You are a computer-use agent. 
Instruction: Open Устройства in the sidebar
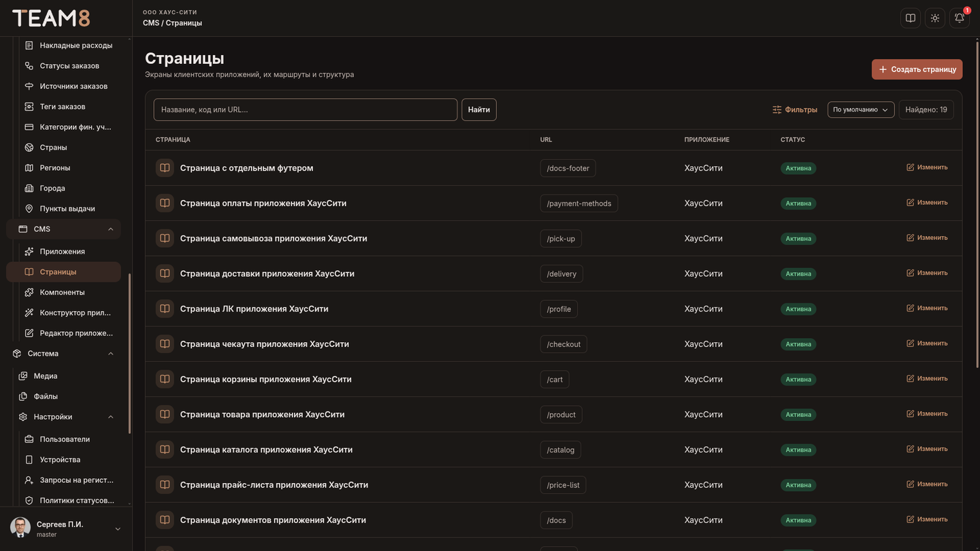pyautogui.click(x=60, y=460)
